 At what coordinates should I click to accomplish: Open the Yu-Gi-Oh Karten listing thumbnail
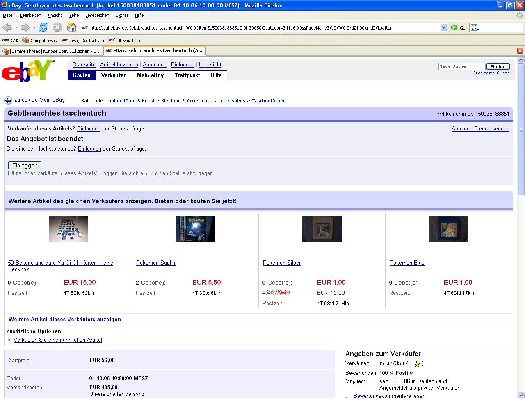[x=68, y=228]
